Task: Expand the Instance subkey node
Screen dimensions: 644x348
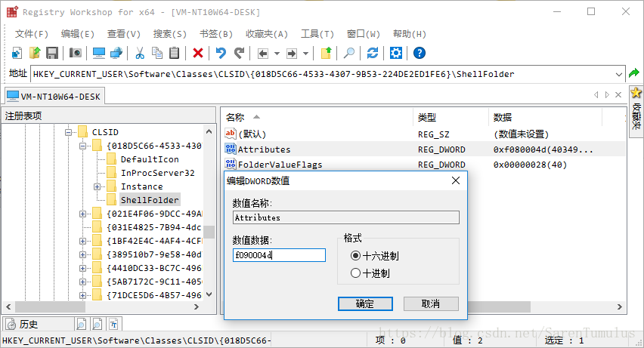Action: pos(97,186)
